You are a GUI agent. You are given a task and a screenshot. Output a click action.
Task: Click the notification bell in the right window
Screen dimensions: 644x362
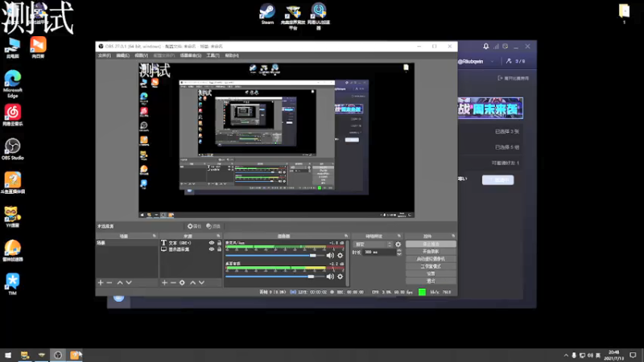click(486, 47)
